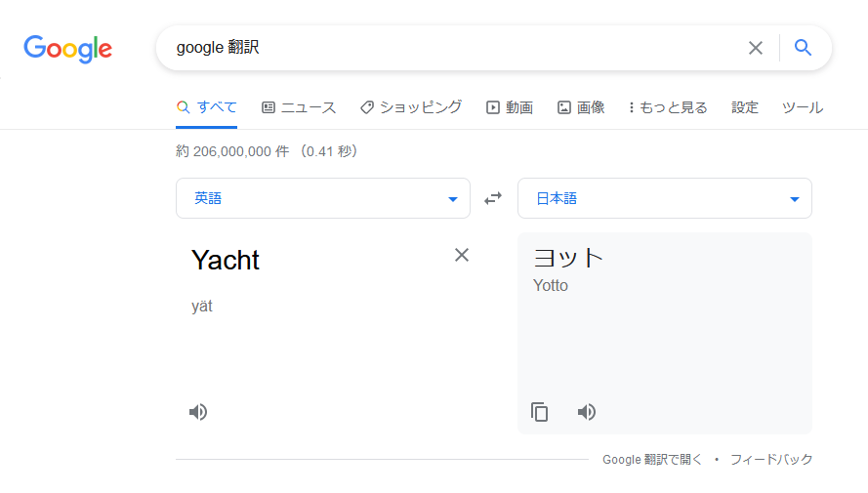Switch to the ニュース tab
Viewport: 868px width, 493px height.
point(299,107)
